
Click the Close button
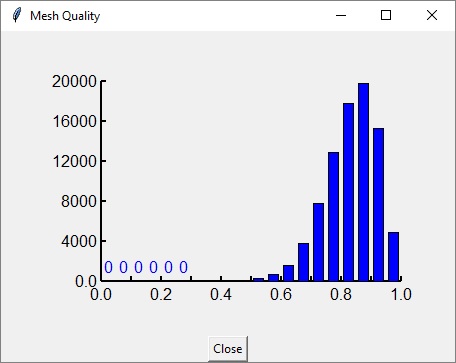tap(228, 349)
